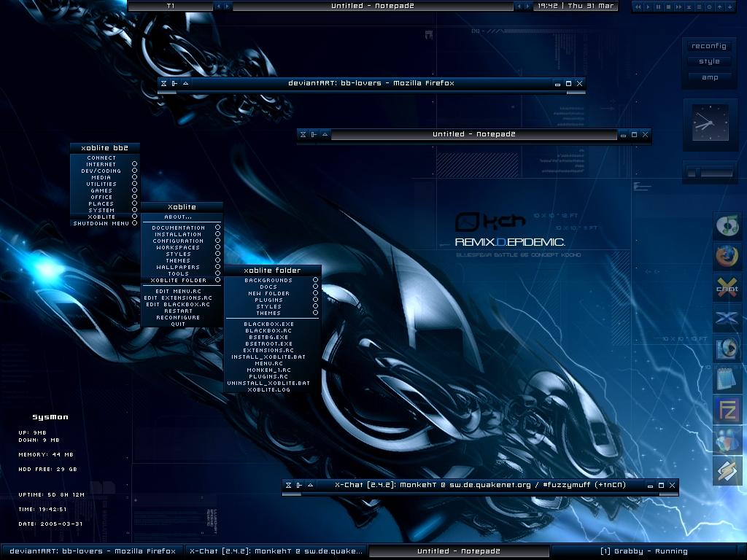Click the Grabby - Running taskbar button
Viewport: 747px width, 560px height.
[643, 551]
